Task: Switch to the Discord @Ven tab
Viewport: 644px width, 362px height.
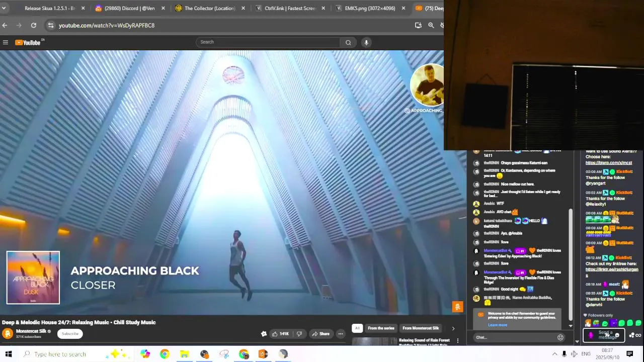Action: pyautogui.click(x=129, y=8)
